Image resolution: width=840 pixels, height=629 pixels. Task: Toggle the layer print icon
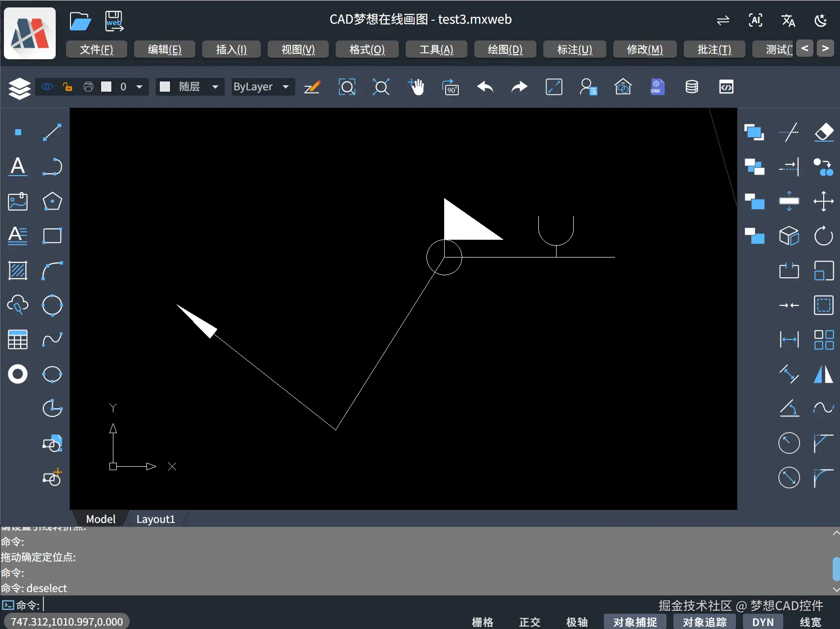click(x=88, y=87)
